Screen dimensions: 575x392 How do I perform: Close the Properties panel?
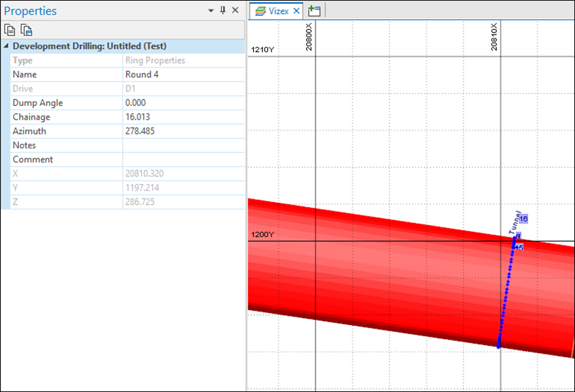235,11
